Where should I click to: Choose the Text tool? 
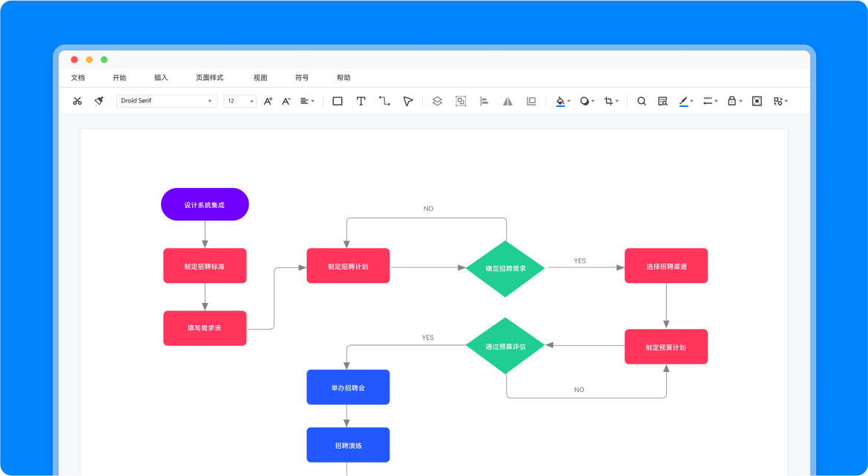click(x=361, y=101)
